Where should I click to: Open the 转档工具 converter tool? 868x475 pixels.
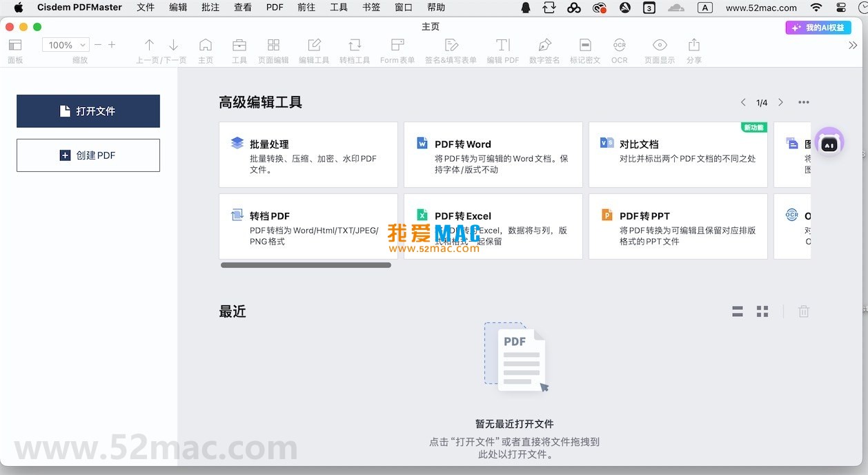[355, 45]
